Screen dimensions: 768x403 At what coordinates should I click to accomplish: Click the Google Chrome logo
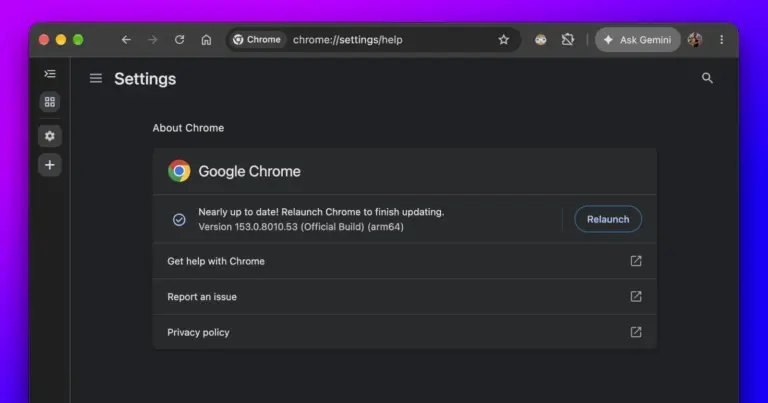click(x=179, y=171)
